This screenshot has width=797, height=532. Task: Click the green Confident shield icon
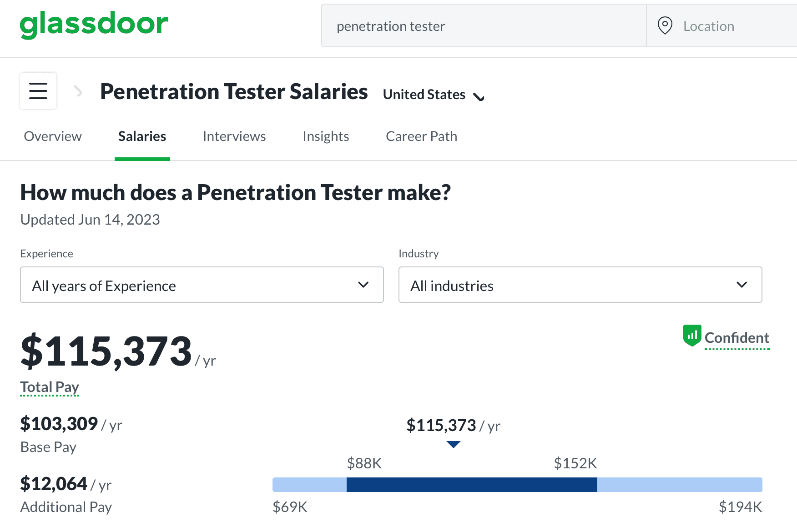click(692, 336)
